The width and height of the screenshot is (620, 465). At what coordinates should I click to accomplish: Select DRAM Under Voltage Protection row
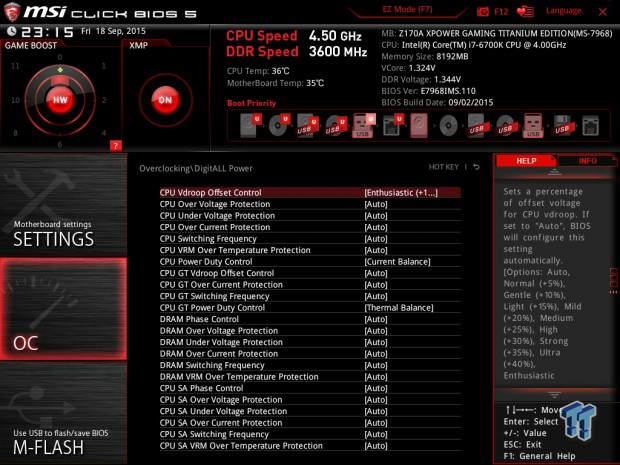pyautogui.click(x=310, y=342)
